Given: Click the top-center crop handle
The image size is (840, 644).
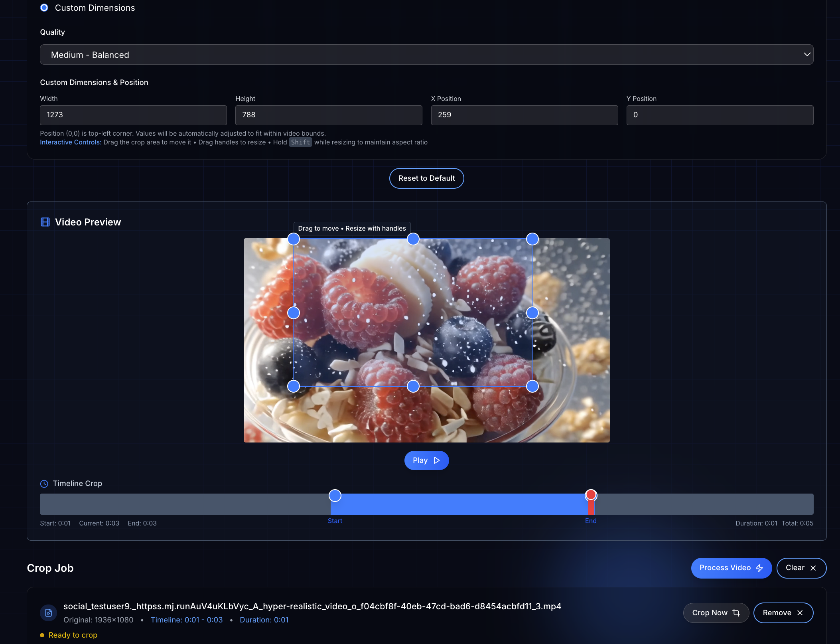Looking at the screenshot, I should click(x=413, y=239).
